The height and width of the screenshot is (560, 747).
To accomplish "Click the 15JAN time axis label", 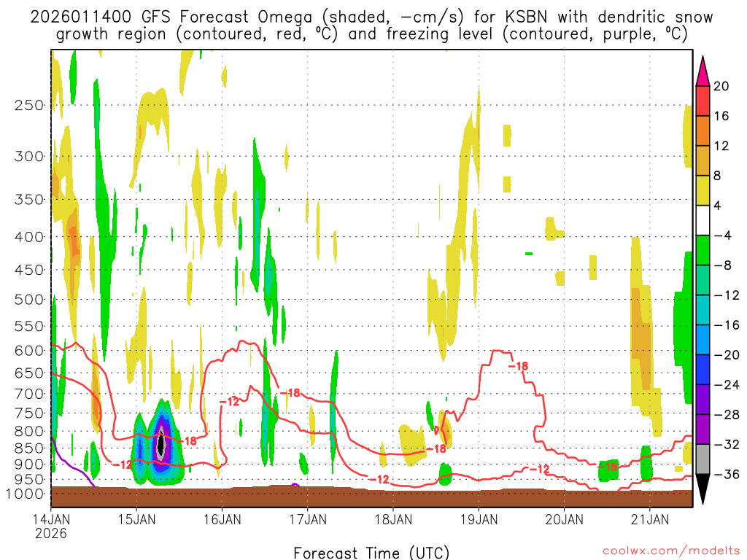I will [x=136, y=519].
